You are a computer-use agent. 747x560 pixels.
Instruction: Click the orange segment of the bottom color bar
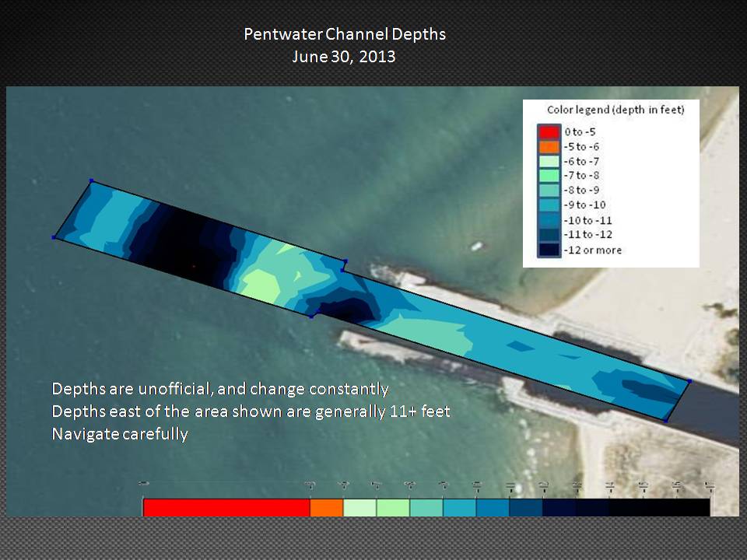pyautogui.click(x=326, y=507)
